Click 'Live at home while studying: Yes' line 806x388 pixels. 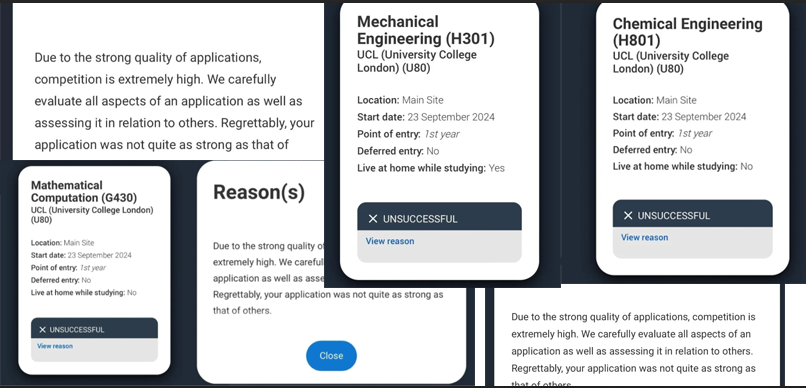[x=431, y=168]
